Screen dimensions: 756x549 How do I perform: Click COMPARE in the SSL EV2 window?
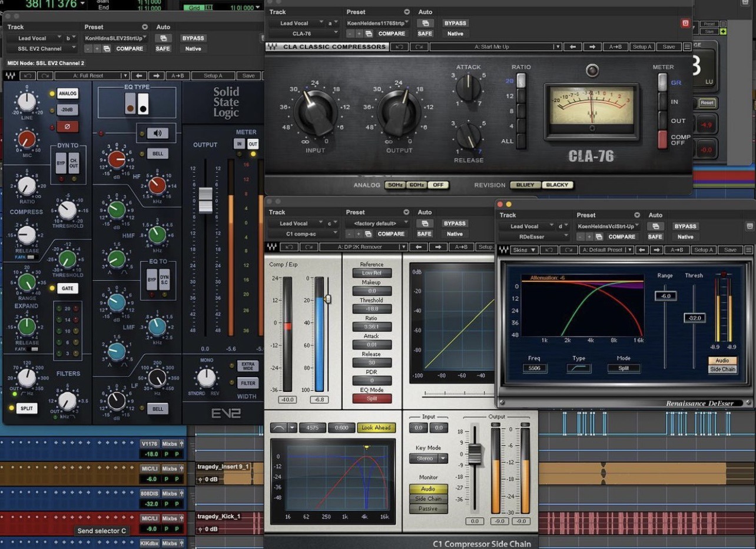(x=130, y=49)
